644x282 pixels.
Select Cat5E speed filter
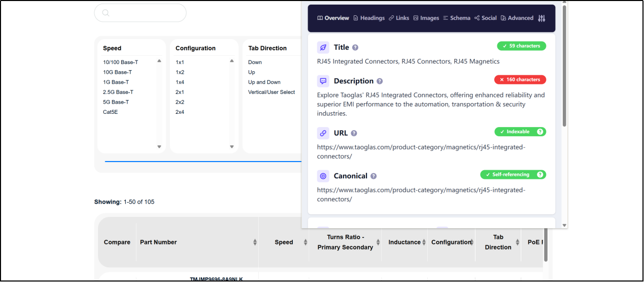[x=110, y=112]
